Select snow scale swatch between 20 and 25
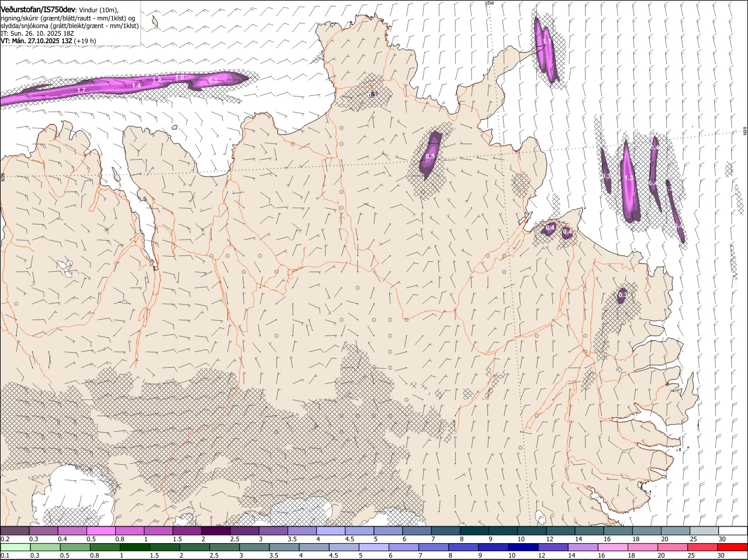The image size is (748, 560). point(676,531)
